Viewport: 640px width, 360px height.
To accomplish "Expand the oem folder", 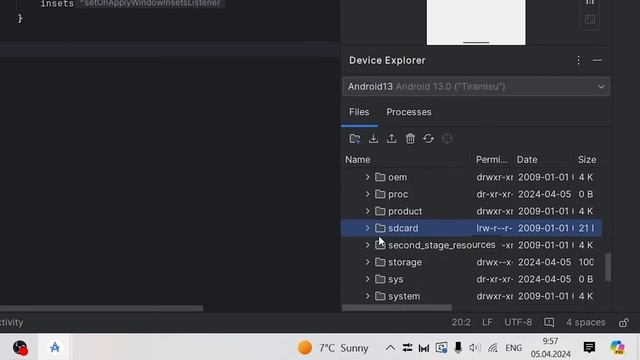I will tap(367, 177).
